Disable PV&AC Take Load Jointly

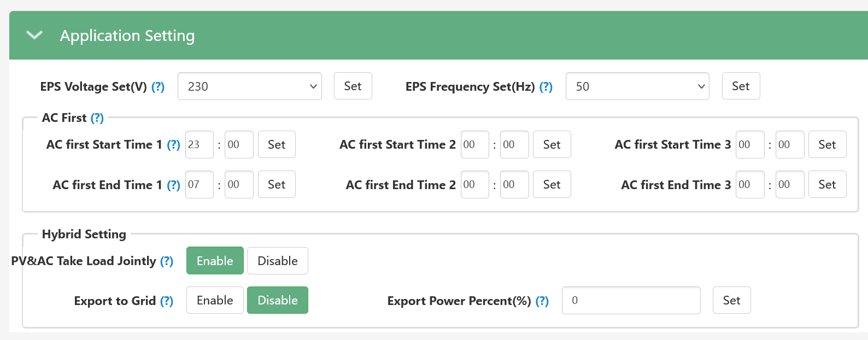click(x=278, y=261)
